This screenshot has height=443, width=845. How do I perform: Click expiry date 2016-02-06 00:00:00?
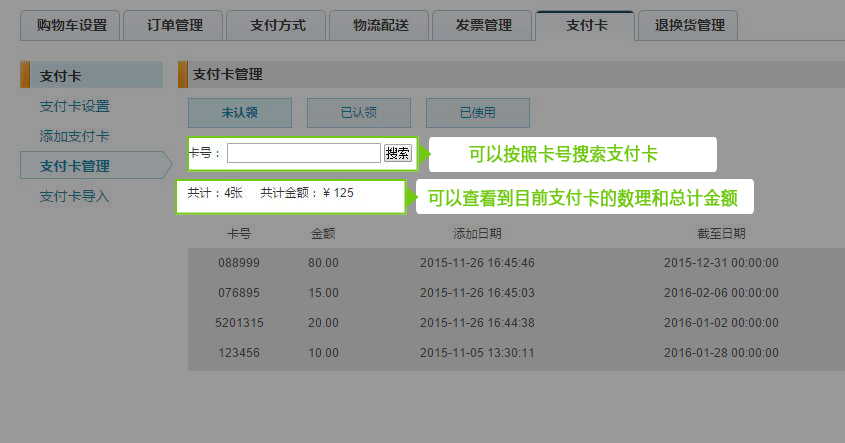click(721, 293)
